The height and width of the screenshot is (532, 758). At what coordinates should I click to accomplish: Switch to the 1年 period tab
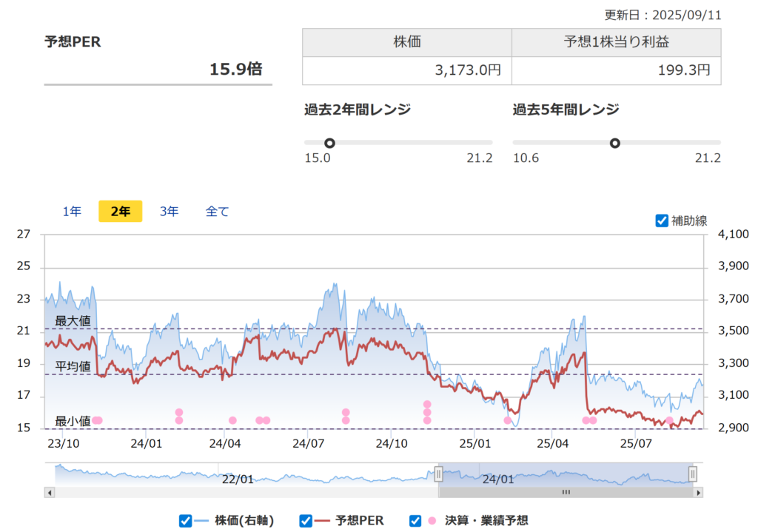(x=72, y=212)
